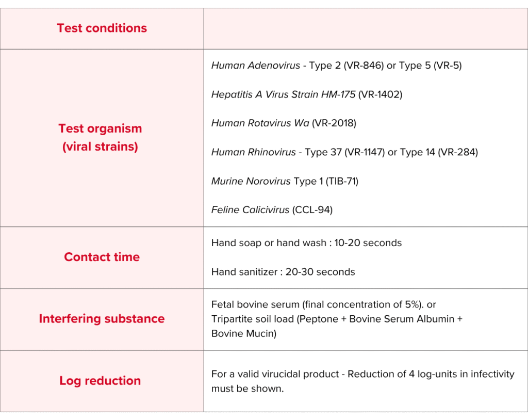
Task: Click the Bovine Mucin) text
Action: coord(243,333)
